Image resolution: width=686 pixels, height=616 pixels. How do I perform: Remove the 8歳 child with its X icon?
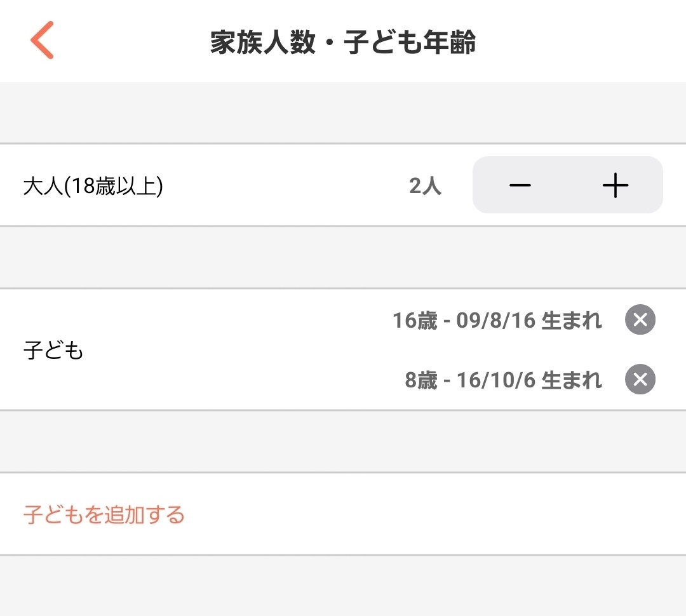(x=640, y=379)
